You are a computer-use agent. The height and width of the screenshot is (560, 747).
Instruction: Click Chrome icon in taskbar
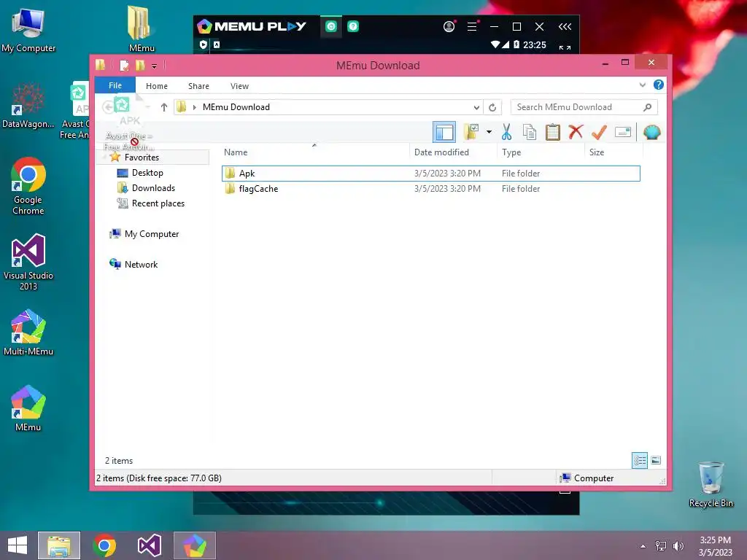point(104,545)
